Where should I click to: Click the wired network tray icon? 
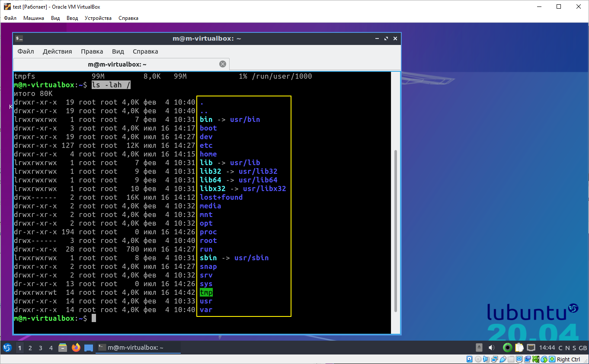coord(531,348)
